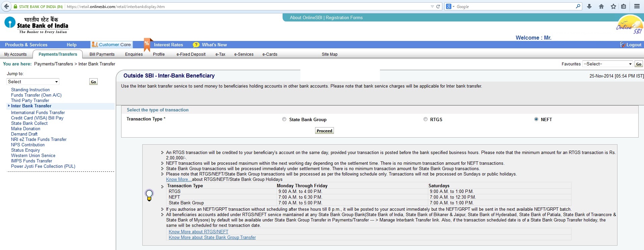Select Inter Bank Transfer sidebar item
The image size is (644, 250).
click(31, 106)
